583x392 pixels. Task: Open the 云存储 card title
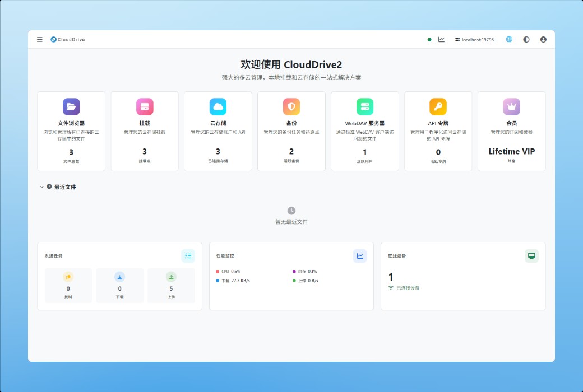tap(218, 123)
